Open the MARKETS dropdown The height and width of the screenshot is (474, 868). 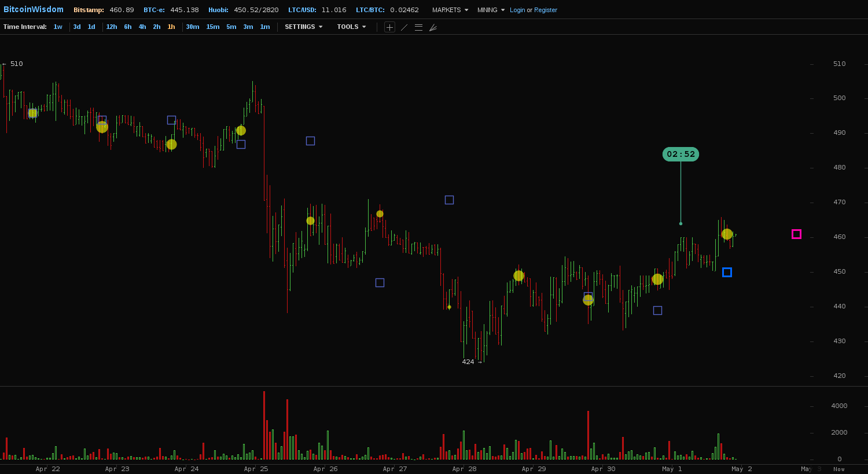(450, 10)
